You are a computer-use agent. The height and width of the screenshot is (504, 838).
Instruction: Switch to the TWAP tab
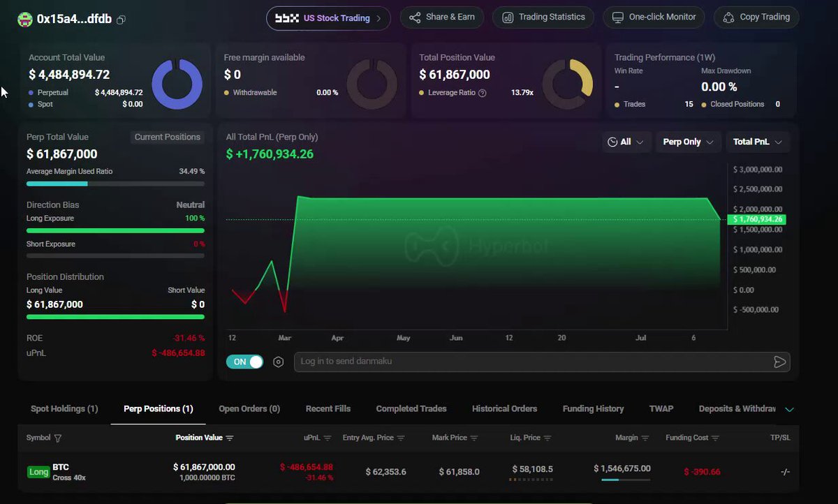(x=661, y=409)
